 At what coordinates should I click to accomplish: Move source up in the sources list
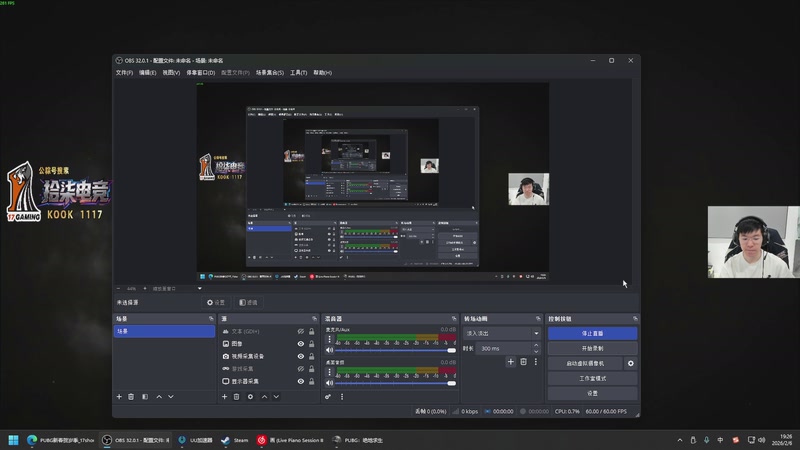pyautogui.click(x=264, y=396)
